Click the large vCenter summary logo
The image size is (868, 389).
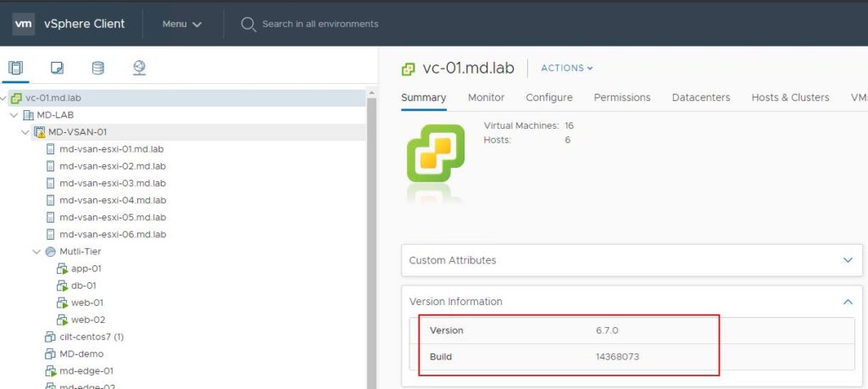click(x=436, y=153)
